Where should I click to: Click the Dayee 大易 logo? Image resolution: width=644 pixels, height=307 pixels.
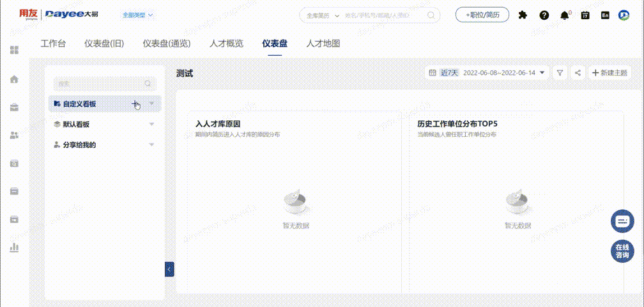click(72, 15)
